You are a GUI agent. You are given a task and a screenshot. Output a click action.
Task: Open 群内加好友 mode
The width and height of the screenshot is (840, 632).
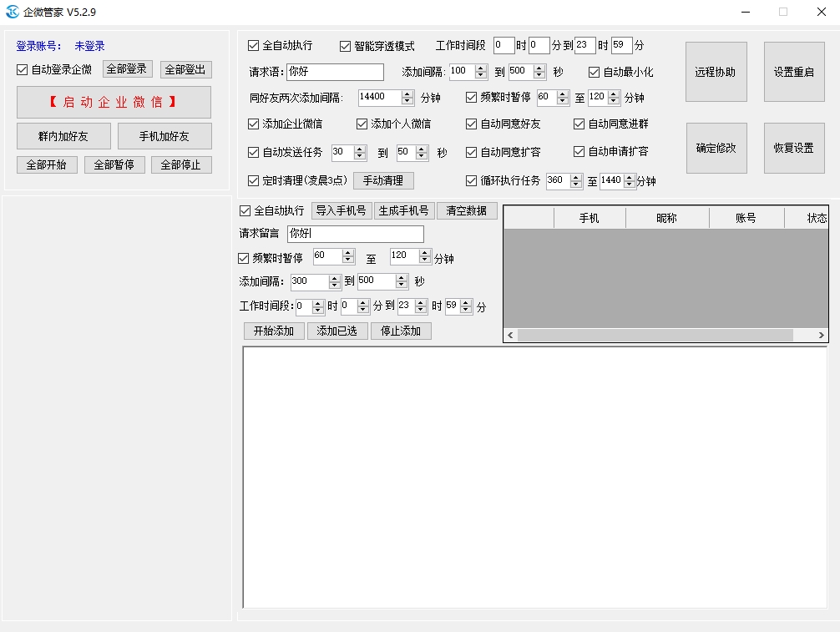[x=63, y=136]
